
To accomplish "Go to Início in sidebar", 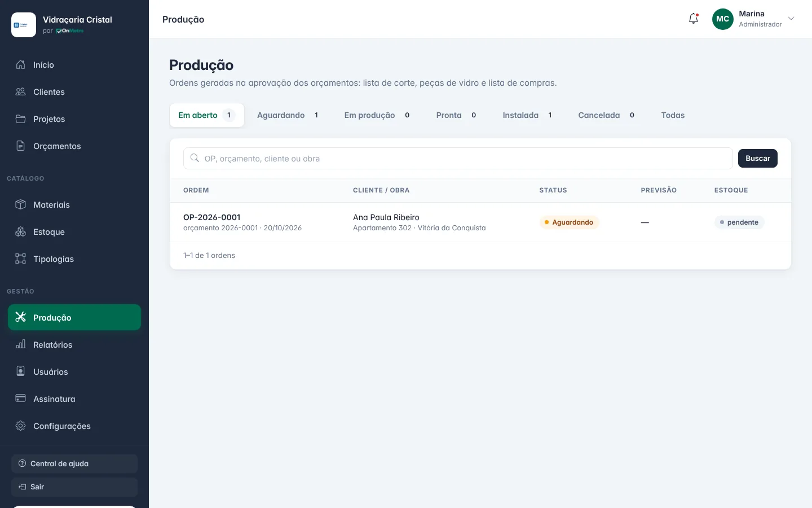I will (74, 65).
